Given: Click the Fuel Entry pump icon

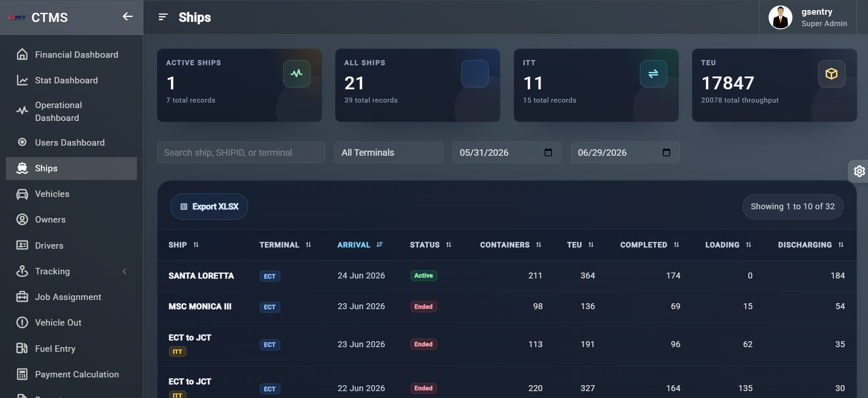Looking at the screenshot, I should 22,348.
